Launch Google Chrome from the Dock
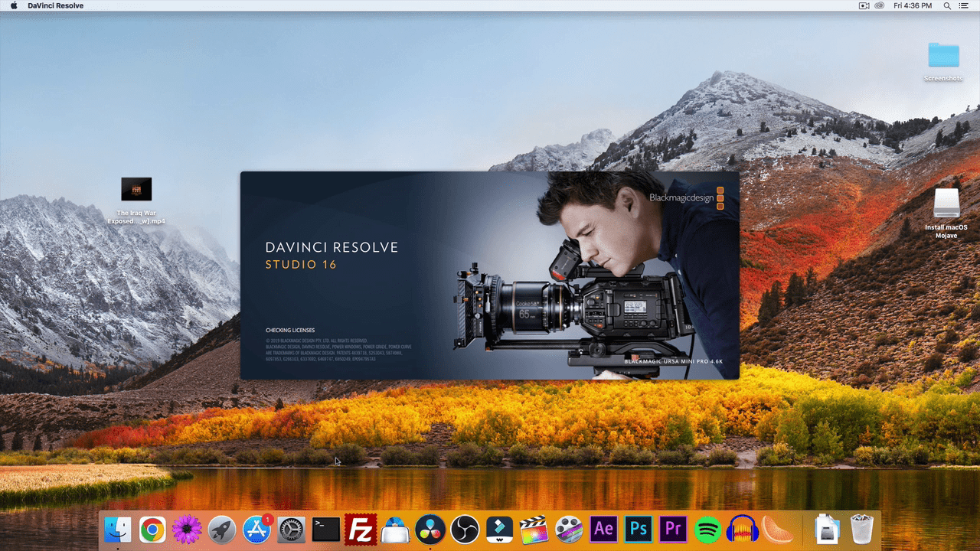The width and height of the screenshot is (980, 551). pos(152,529)
